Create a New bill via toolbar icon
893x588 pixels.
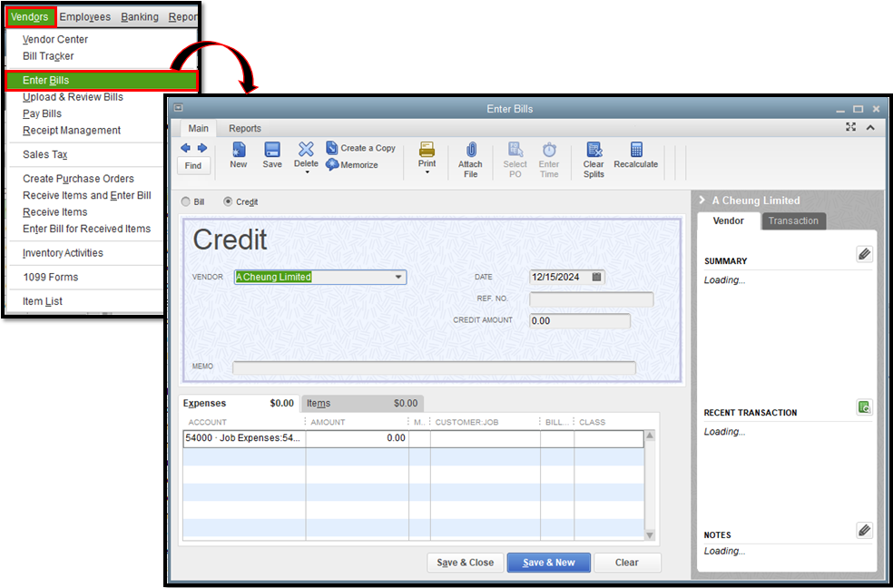point(239,150)
